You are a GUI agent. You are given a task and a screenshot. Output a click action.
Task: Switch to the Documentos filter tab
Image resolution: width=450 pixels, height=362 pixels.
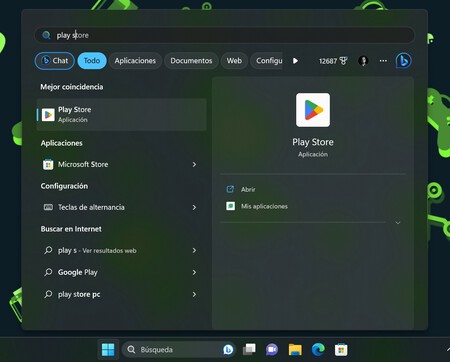coord(191,61)
